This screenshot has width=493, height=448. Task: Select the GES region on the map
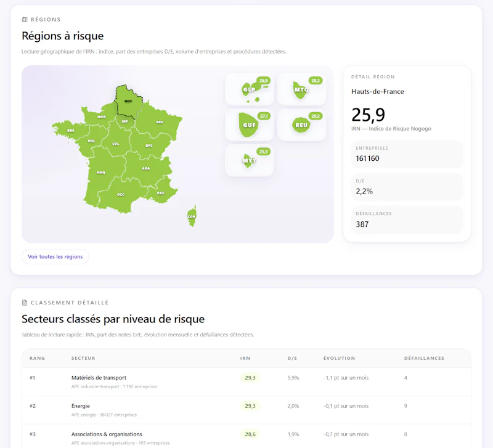click(160, 122)
